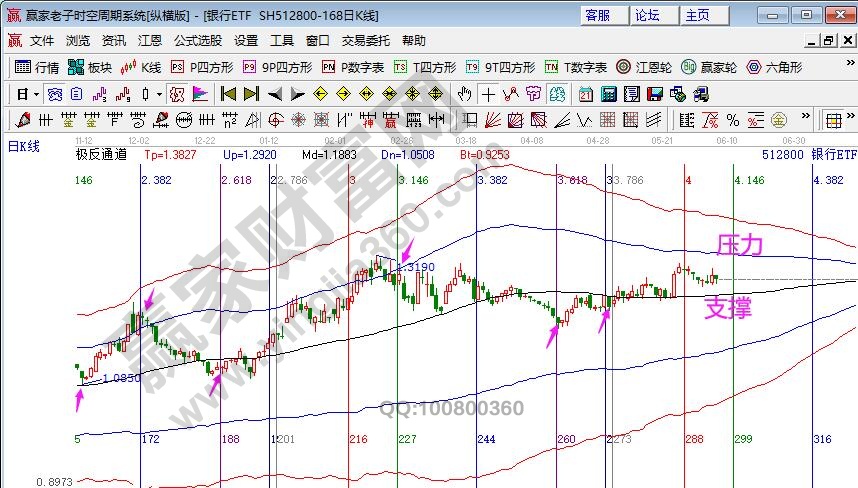Image resolution: width=858 pixels, height=488 pixels.
Task: Toggle the crosshair cursor mode
Action: click(x=487, y=94)
